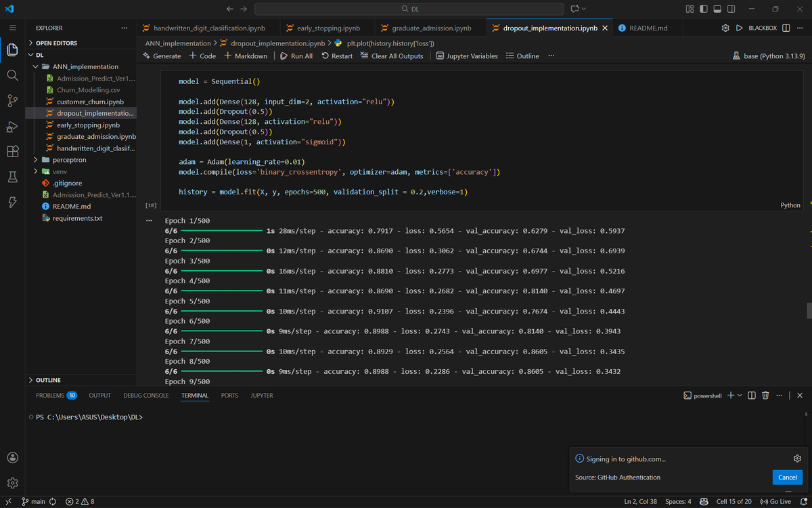Switch to JUPYTER panel tab
The height and width of the screenshot is (508, 812).
(262, 395)
